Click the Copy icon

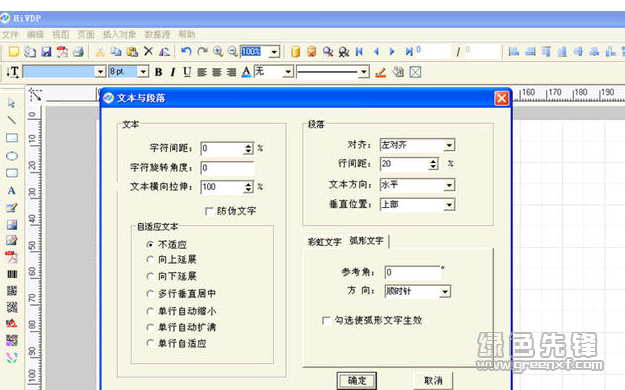[116, 51]
